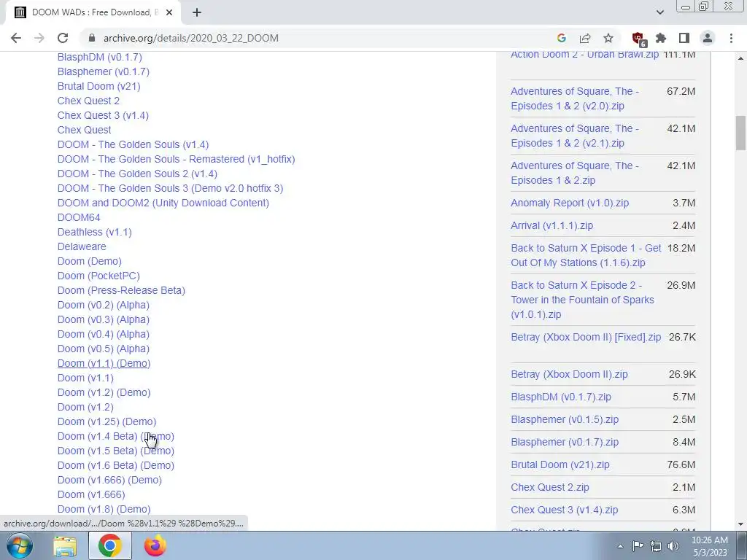Click the scrollbar up arrow
Image resolution: width=747 pixels, height=560 pixels.
741,58
